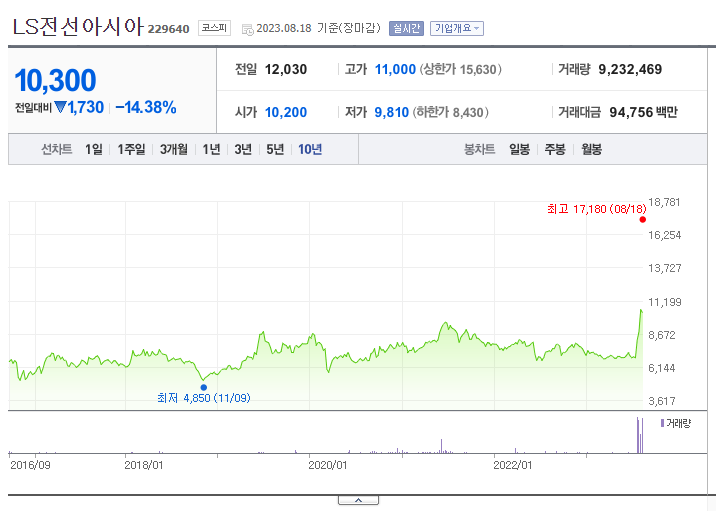Open the 주봉 candlestick chart

(555, 149)
